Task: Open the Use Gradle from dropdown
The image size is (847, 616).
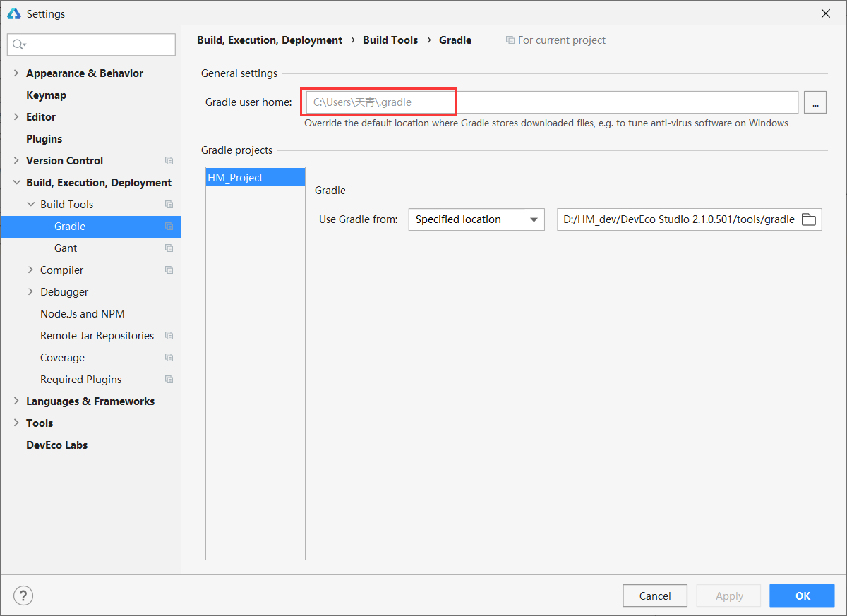Action: [x=476, y=219]
